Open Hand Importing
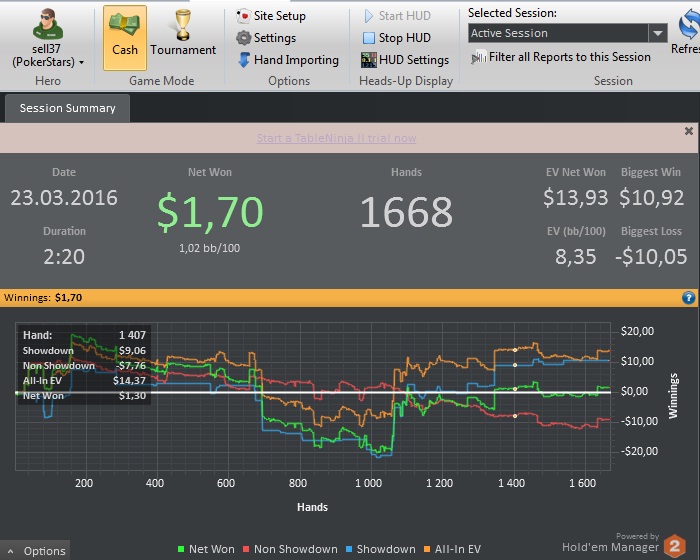The height and width of the screenshot is (560, 700). (288, 60)
